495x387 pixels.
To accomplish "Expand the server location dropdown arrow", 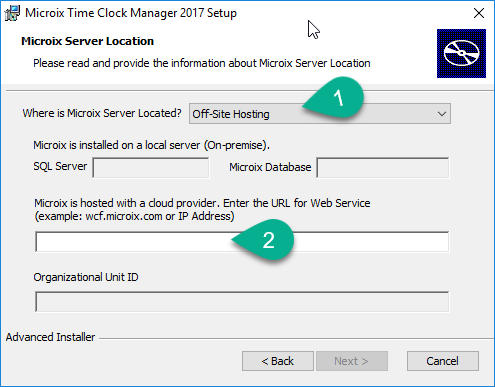I will click(x=442, y=114).
